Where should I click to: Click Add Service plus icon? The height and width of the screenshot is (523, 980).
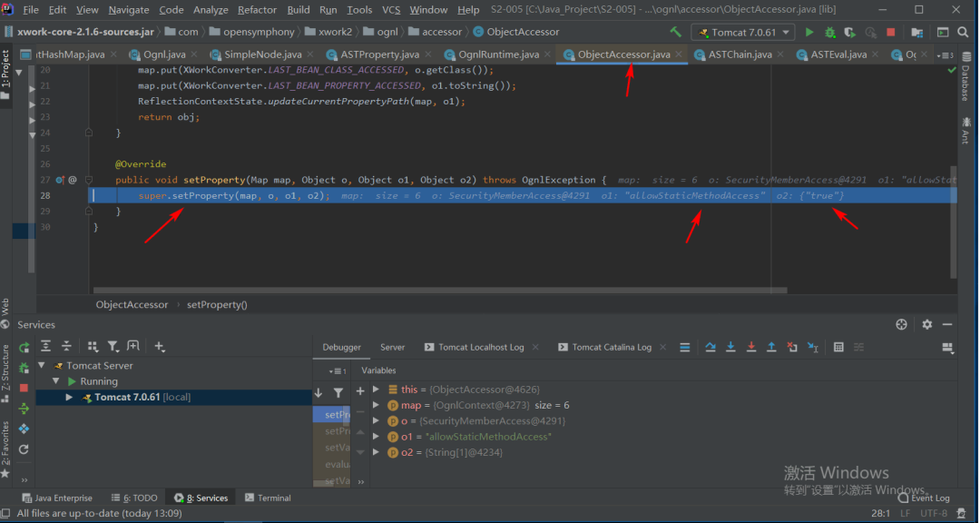(x=160, y=346)
